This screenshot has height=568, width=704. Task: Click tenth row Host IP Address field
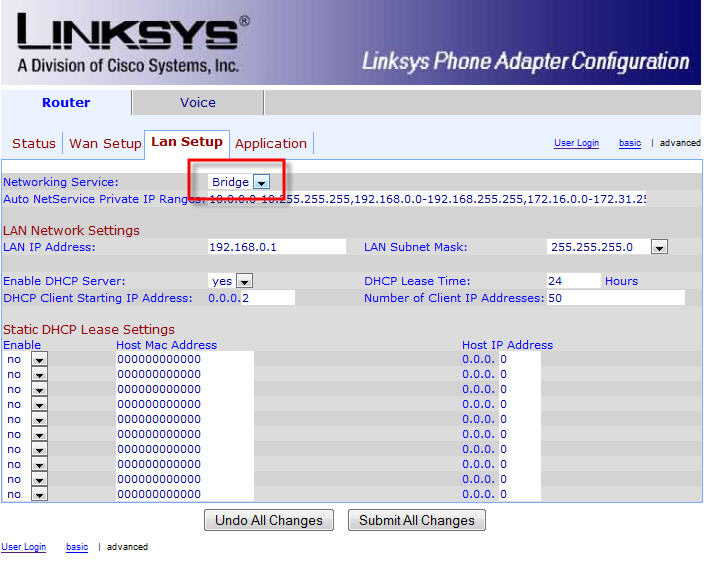click(519, 494)
